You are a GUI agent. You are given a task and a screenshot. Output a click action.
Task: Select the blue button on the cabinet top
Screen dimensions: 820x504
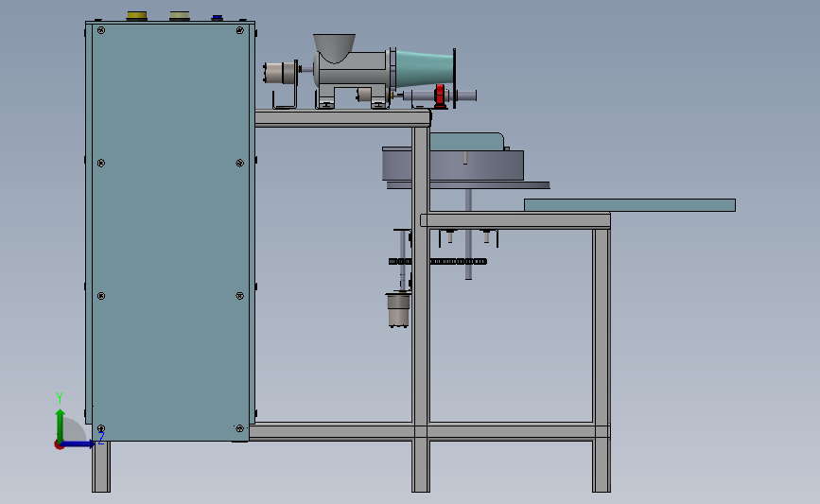(217, 18)
